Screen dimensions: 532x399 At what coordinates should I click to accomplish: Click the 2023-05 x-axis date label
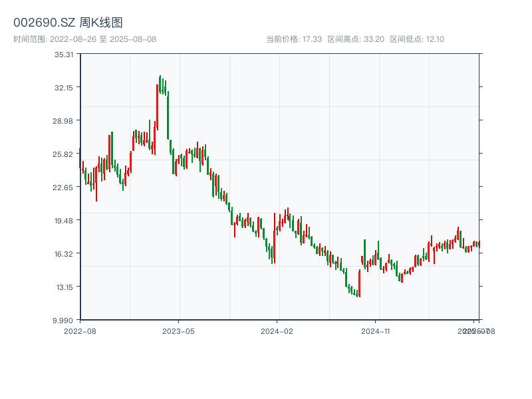(x=178, y=331)
